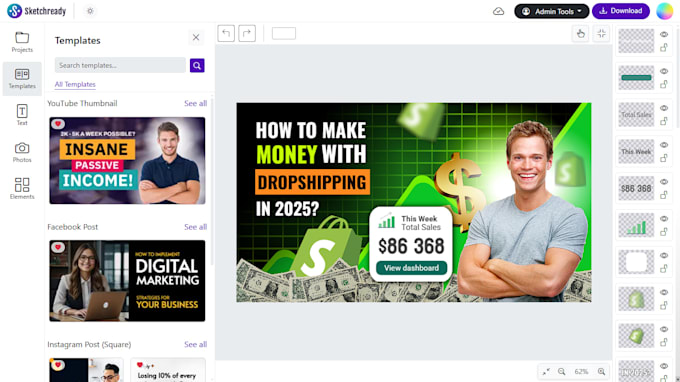Select the MONEY green word on canvas
This screenshot has width=680, height=382.
[x=287, y=154]
